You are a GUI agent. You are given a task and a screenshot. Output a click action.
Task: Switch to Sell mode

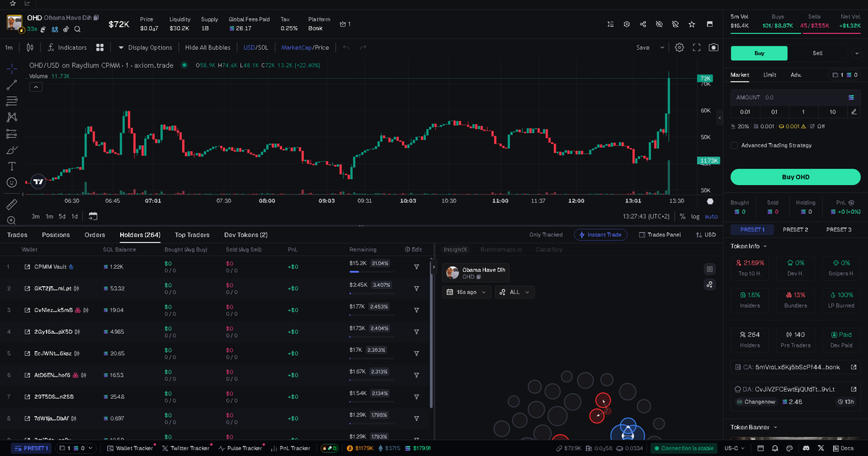click(x=817, y=53)
